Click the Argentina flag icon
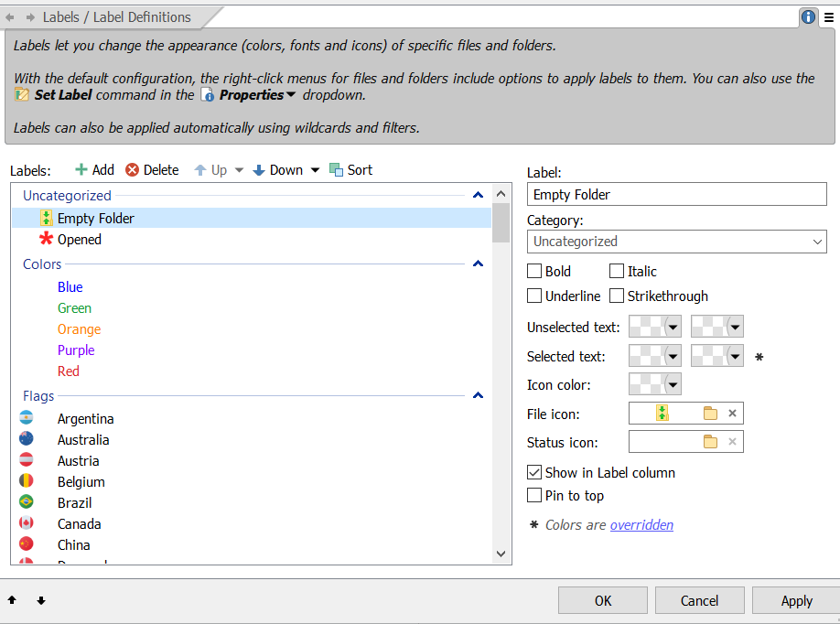Image resolution: width=840 pixels, height=624 pixels. [x=27, y=417]
